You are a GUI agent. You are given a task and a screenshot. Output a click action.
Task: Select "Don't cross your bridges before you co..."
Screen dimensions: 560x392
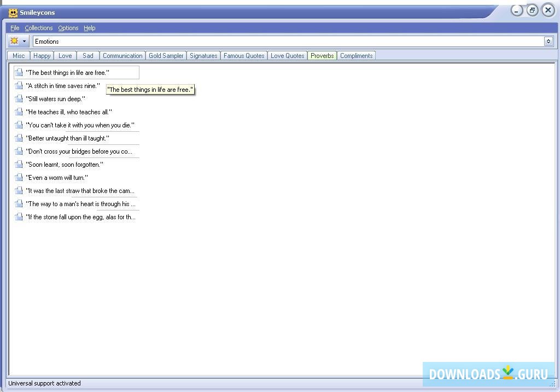coord(79,151)
